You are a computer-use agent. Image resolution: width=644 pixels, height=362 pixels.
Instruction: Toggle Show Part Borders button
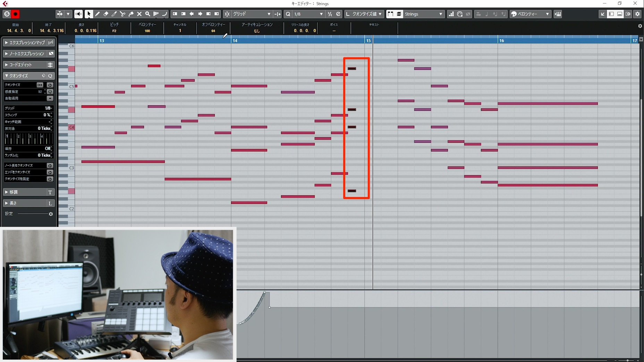point(390,14)
